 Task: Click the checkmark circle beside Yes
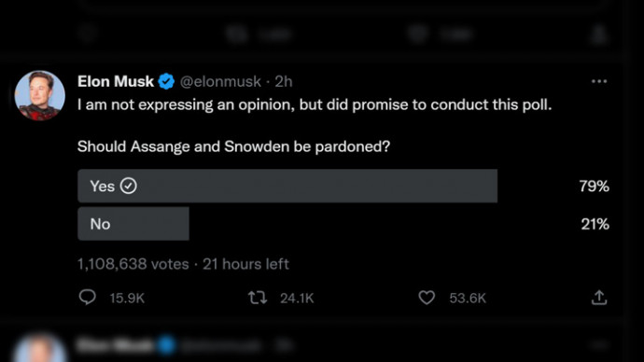click(129, 186)
